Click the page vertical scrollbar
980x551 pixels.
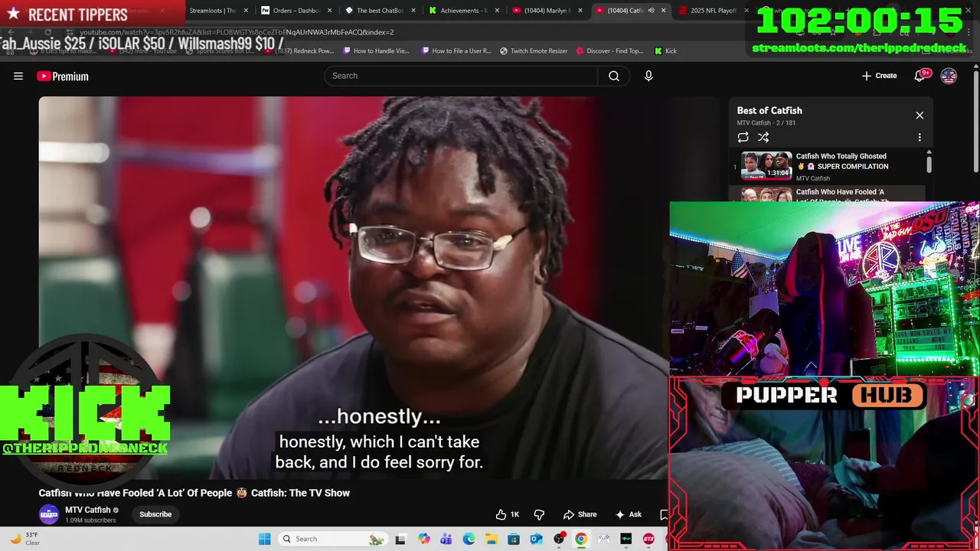[x=975, y=122]
